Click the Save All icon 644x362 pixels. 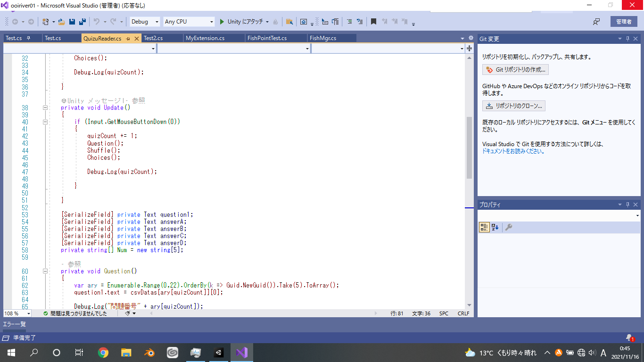point(82,22)
